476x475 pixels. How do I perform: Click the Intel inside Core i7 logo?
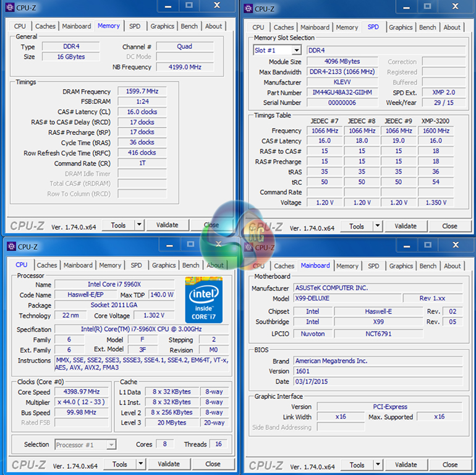[204, 300]
